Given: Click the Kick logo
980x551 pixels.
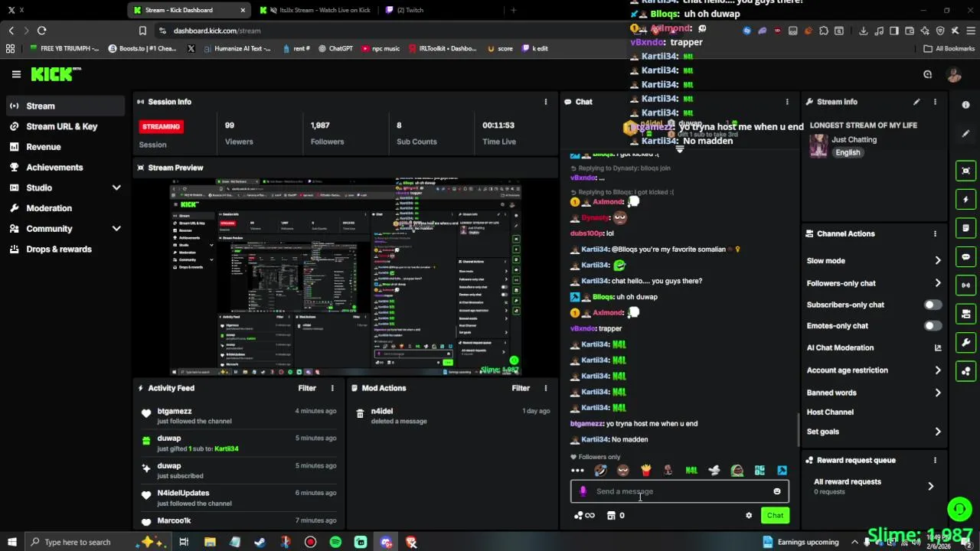Looking at the screenshot, I should (55, 74).
